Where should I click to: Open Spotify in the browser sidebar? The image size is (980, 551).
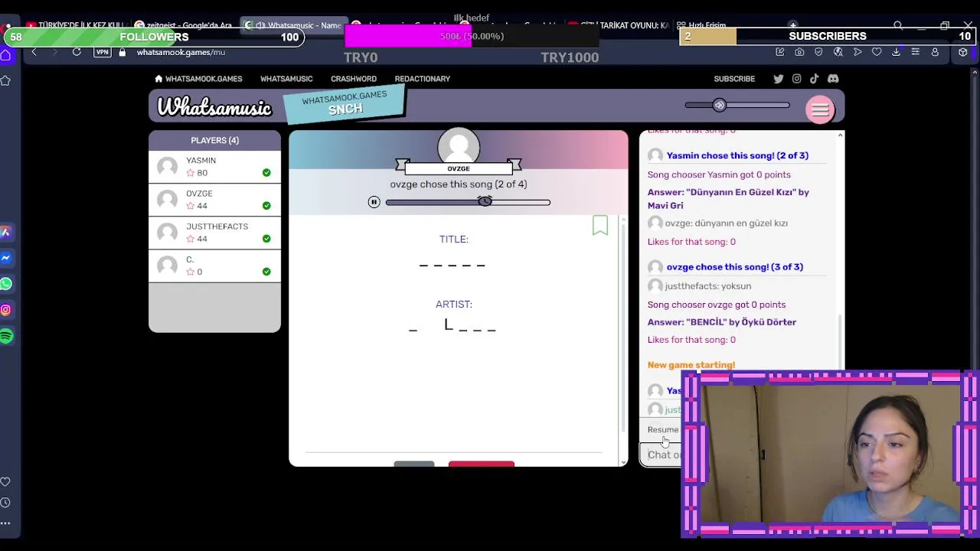(6, 336)
